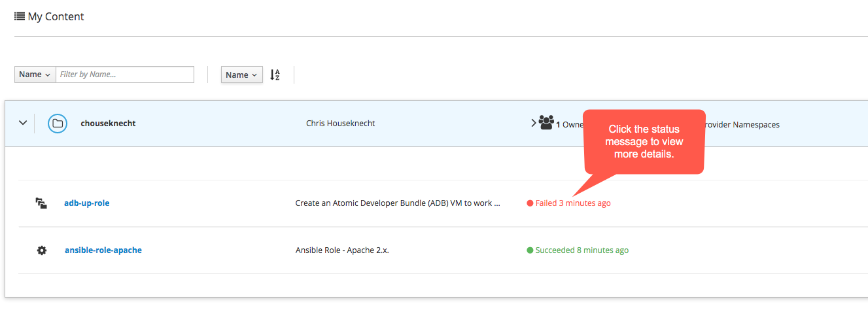Click the adb-up-role multi-role icon
Viewport: 868px width, 321px height.
pos(41,203)
